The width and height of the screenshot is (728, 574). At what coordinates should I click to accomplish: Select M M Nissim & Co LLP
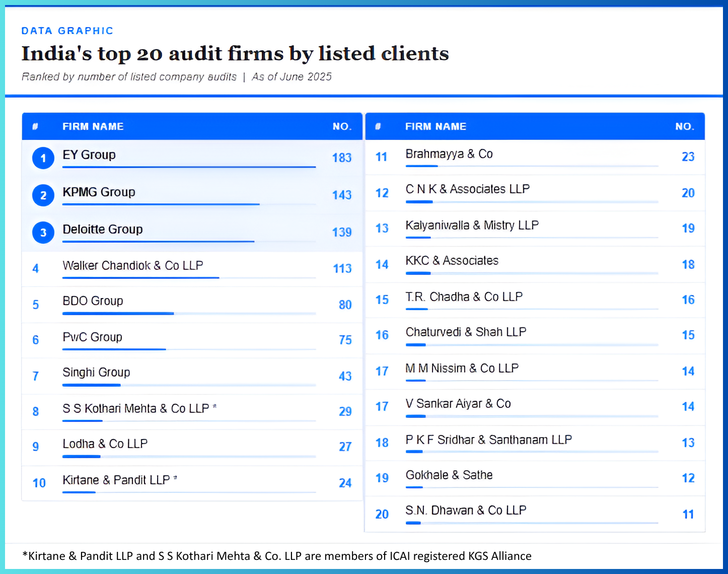[462, 369]
